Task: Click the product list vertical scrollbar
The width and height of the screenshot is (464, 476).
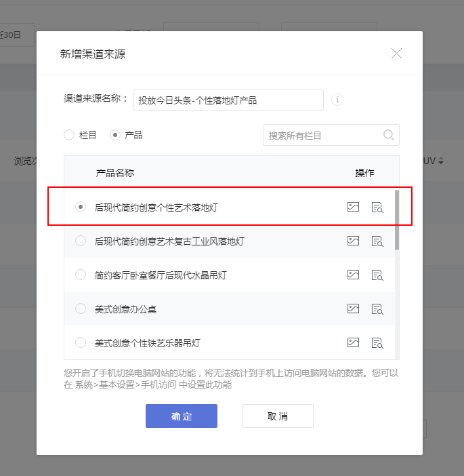Action: (x=397, y=220)
